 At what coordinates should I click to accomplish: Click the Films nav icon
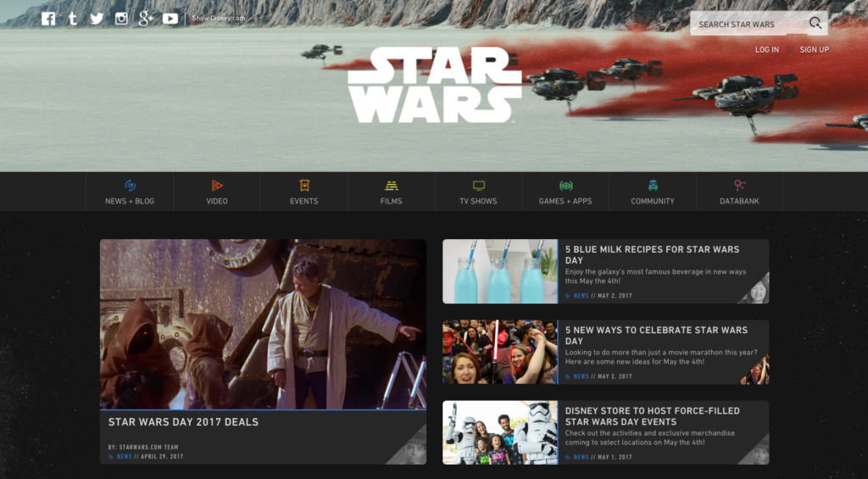coord(392,186)
